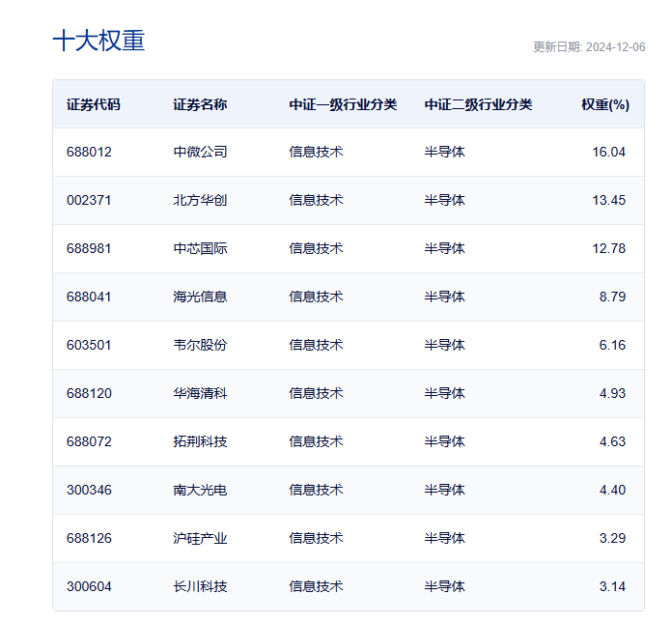The height and width of the screenshot is (622, 672).
Task: Click the 更新日期 2024-12-06 label
Action: 588,47
